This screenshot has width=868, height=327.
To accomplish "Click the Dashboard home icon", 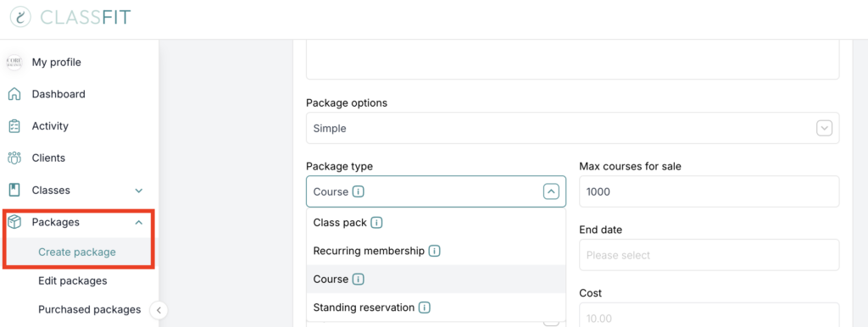I will 14,94.
